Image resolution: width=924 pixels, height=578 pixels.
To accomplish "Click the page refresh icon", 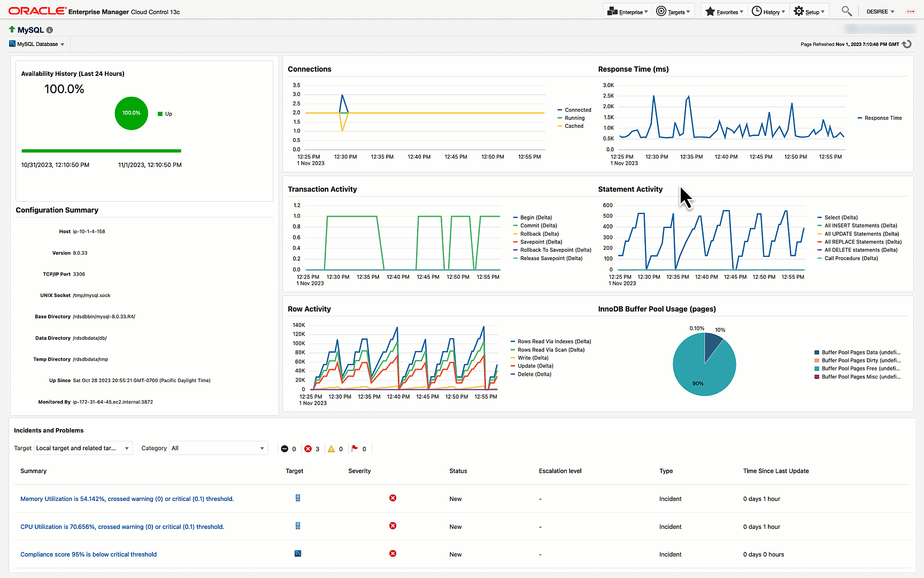I will [x=907, y=44].
